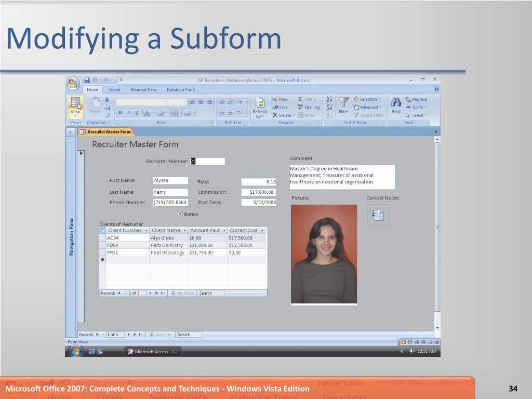Screen dimensions: 532x399
Task: Click the View button in ribbon
Action: (75, 107)
